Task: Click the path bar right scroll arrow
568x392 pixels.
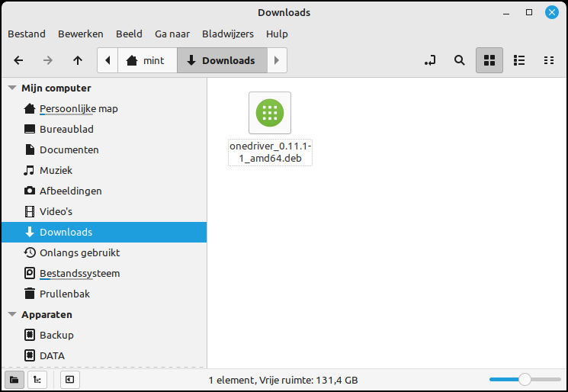Action: [x=277, y=60]
